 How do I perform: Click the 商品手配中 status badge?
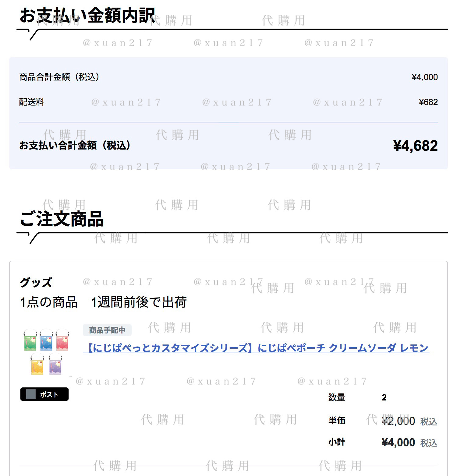coord(107,330)
